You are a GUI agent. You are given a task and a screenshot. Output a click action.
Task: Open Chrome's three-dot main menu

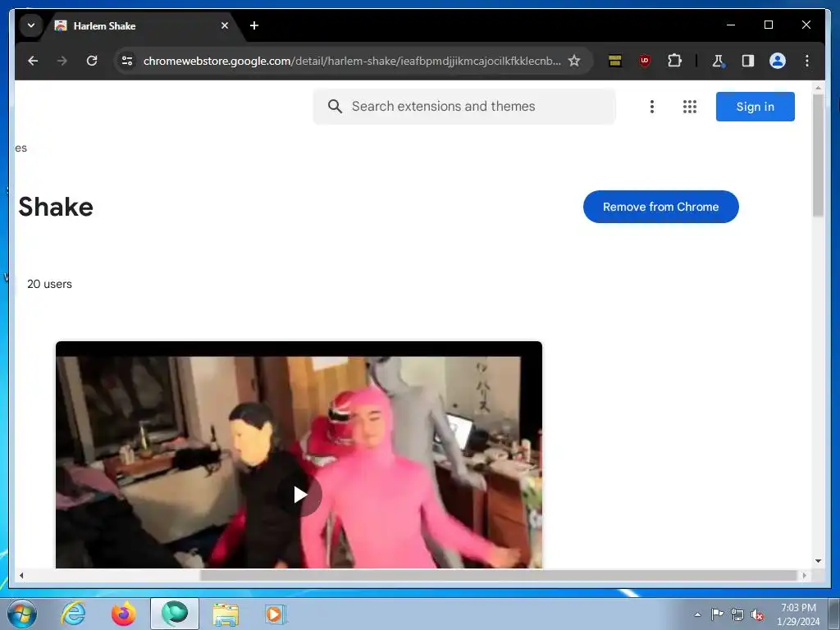click(807, 61)
